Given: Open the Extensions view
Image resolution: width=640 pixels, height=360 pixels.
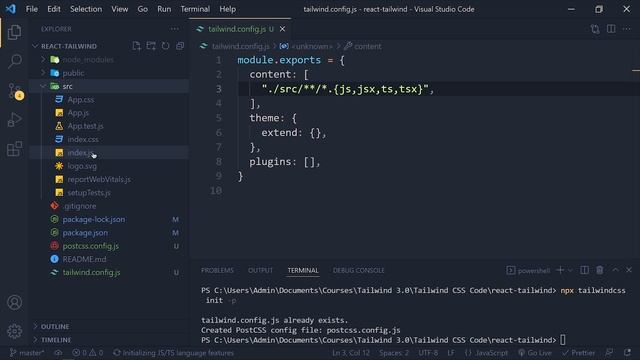Looking at the screenshot, I should (14, 149).
